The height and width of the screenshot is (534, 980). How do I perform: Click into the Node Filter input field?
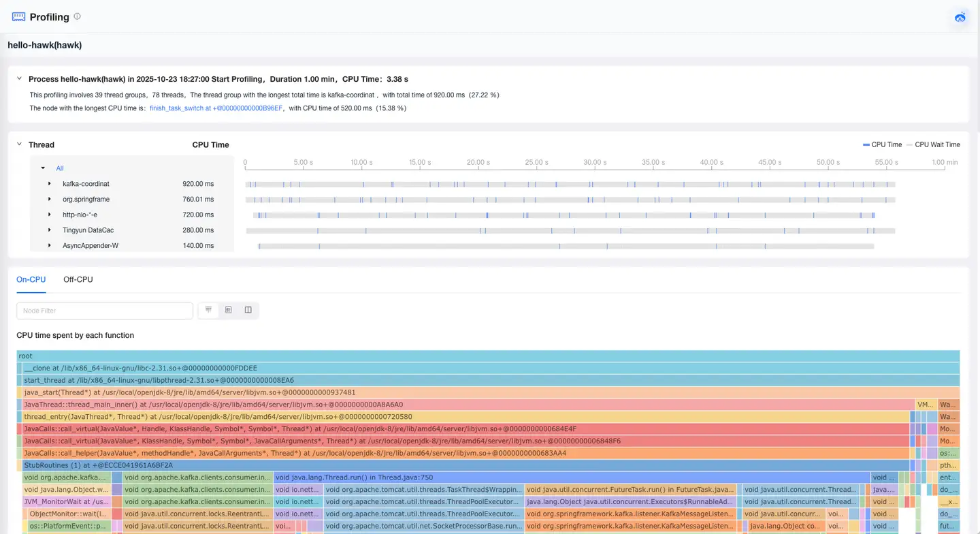click(x=104, y=311)
